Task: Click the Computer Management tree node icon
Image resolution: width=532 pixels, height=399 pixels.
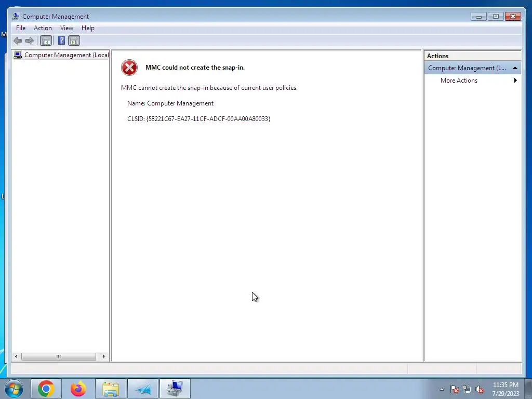Action: [18, 55]
